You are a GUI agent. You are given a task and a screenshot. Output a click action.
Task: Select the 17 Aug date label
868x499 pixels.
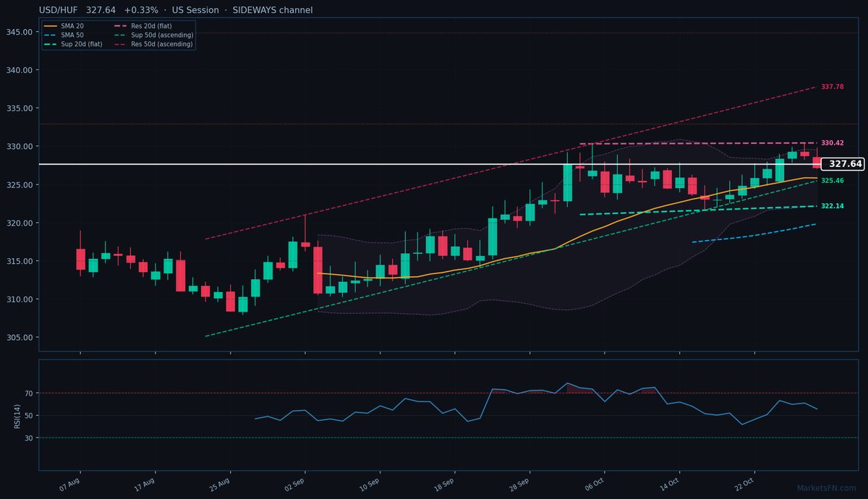(x=145, y=483)
